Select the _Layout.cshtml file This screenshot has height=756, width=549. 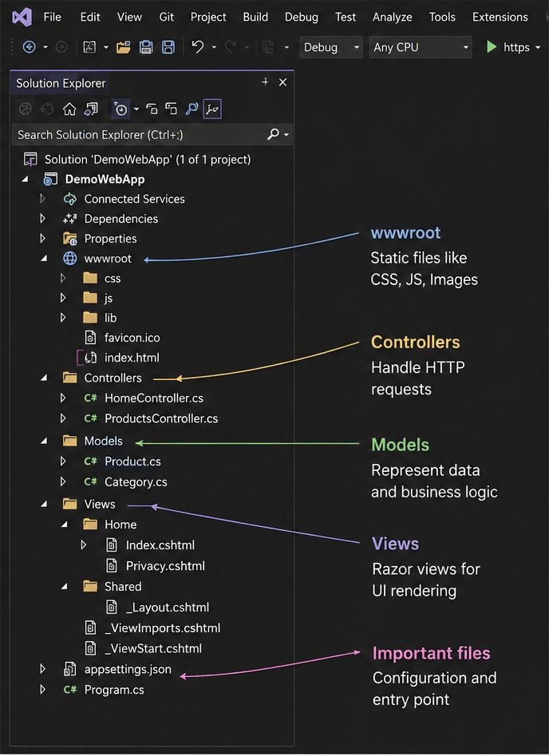click(168, 608)
